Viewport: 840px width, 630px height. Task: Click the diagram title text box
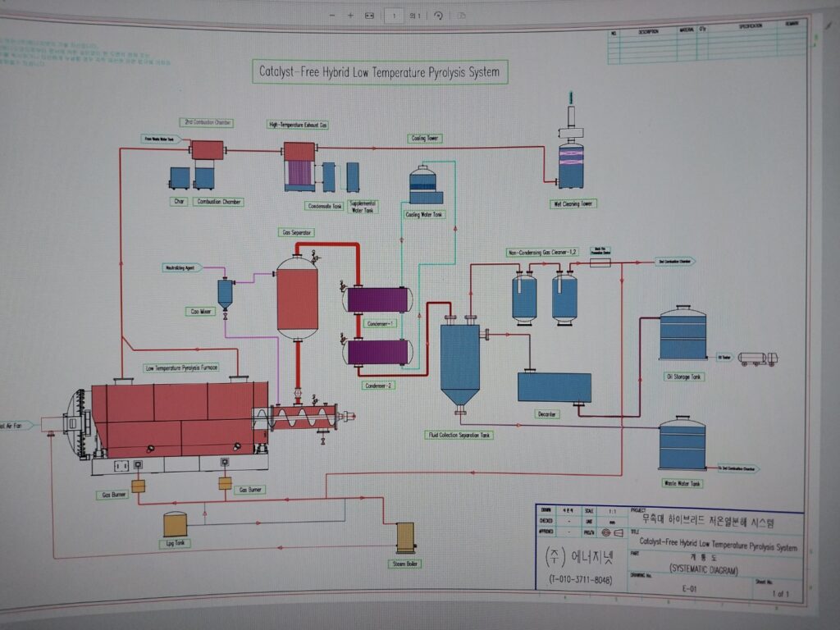pyautogui.click(x=379, y=72)
